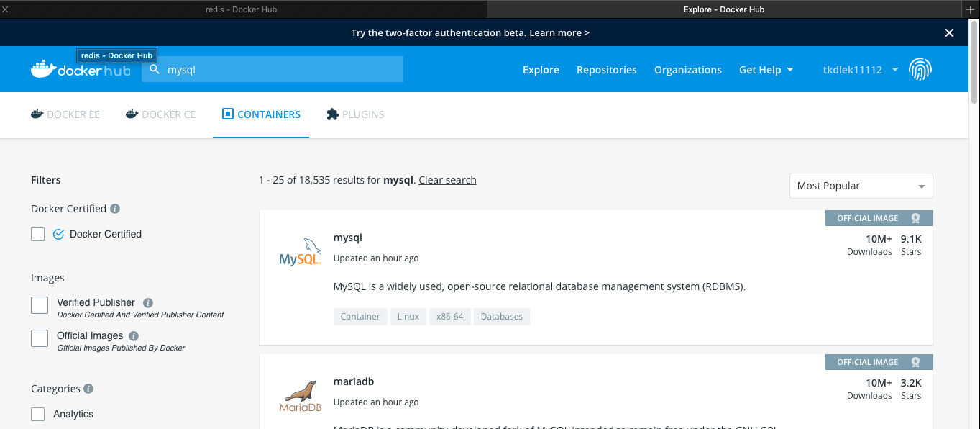Switch to the DOCKER EE tab
This screenshot has height=429, width=980.
click(65, 114)
